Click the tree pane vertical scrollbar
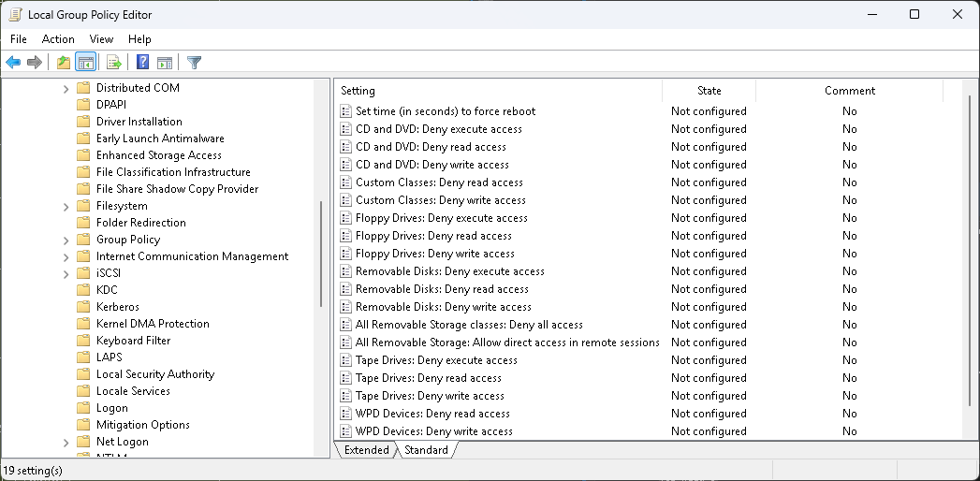Viewport: 980px width, 481px height. click(x=321, y=254)
